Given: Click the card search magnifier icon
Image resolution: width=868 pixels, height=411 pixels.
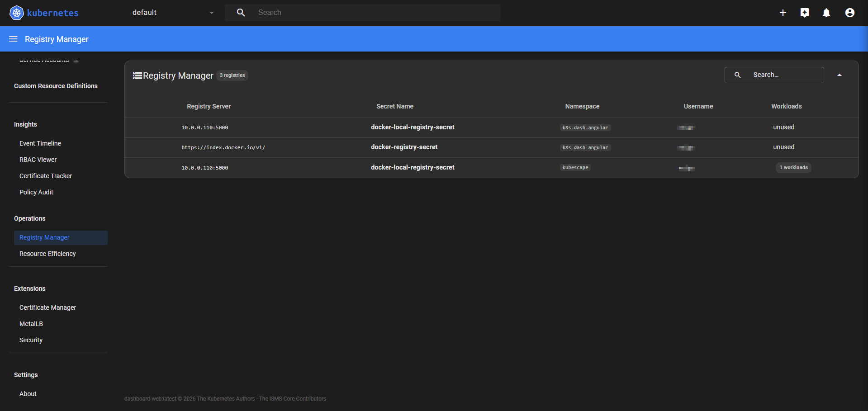Looking at the screenshot, I should [x=738, y=75].
